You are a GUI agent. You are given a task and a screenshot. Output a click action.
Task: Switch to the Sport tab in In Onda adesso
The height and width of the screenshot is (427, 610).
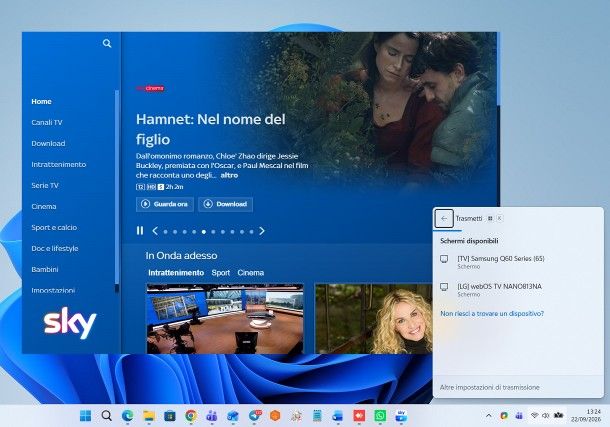(x=221, y=273)
